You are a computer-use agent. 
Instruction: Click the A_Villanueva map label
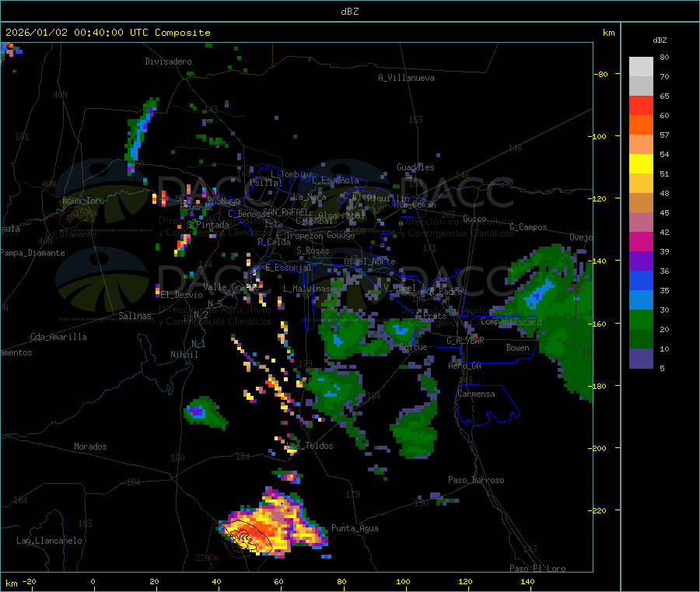[x=406, y=78]
